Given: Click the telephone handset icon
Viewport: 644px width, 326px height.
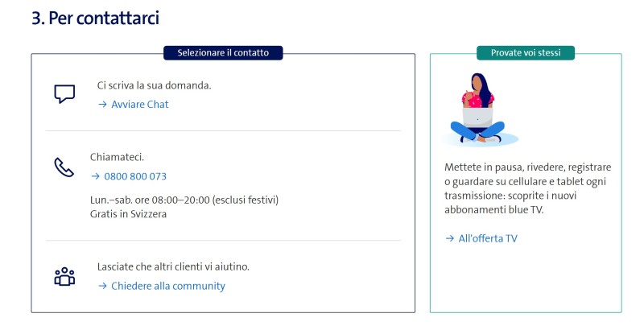Looking at the screenshot, I should pyautogui.click(x=64, y=167).
